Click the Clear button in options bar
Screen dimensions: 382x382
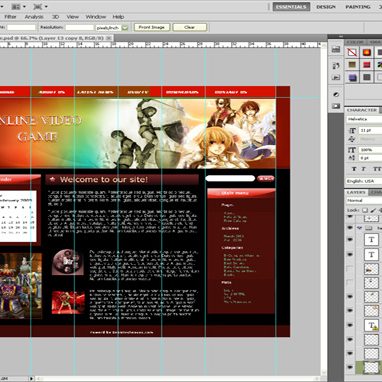pos(189,27)
